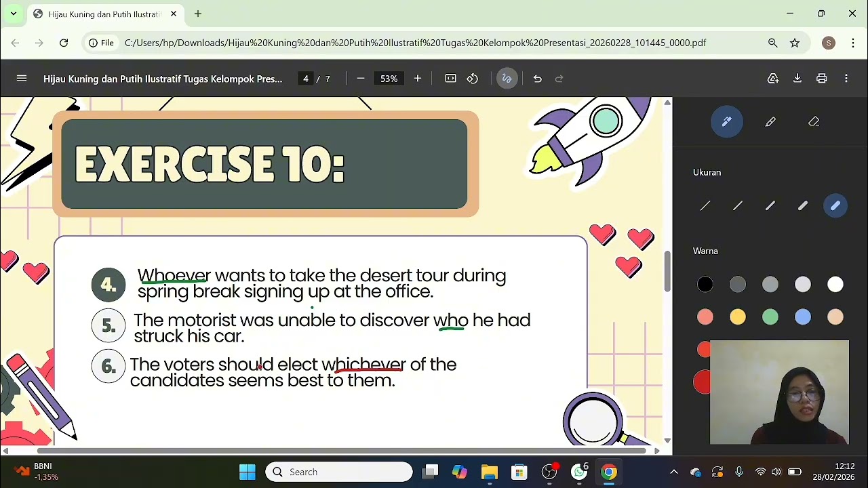868x488 pixels.
Task: Choose the thickest brush size
Action: click(x=835, y=206)
